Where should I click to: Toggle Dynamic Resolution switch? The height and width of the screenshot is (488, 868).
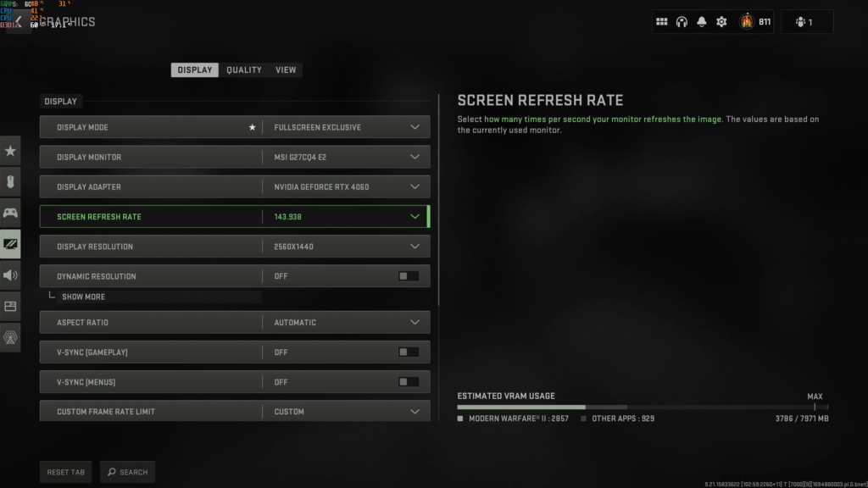pos(409,276)
